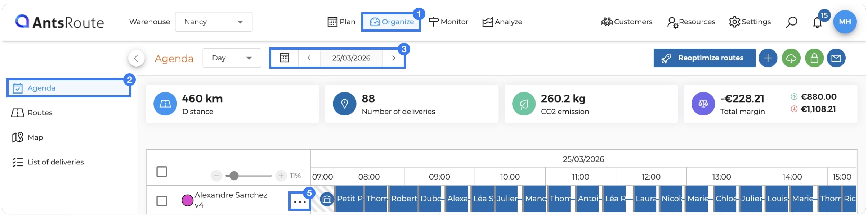
Task: Open Customers page
Action: [x=627, y=22]
